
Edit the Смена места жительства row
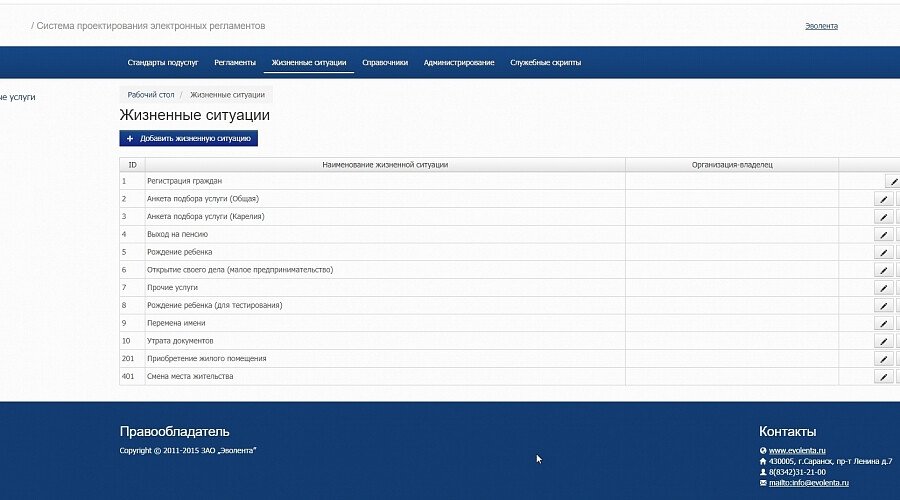click(883, 376)
